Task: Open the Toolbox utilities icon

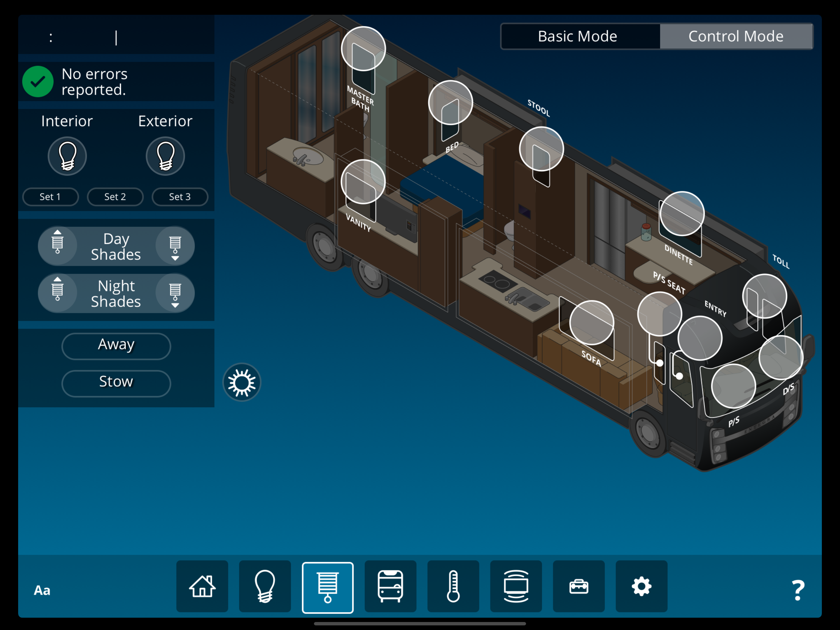Action: [x=579, y=586]
